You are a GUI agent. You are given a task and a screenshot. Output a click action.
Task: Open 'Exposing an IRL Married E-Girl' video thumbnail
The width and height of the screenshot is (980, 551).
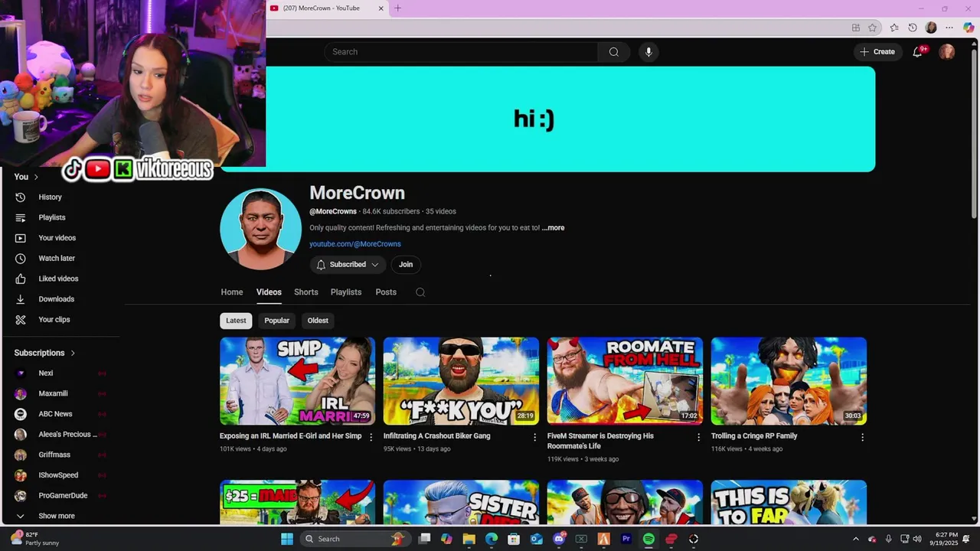coord(297,381)
